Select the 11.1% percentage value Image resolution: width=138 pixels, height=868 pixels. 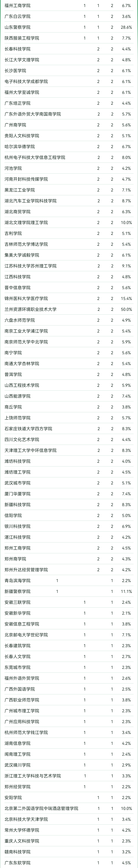(126, 591)
